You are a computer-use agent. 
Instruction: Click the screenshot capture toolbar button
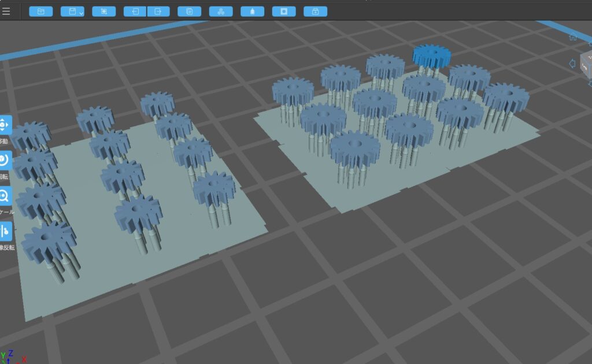click(104, 12)
